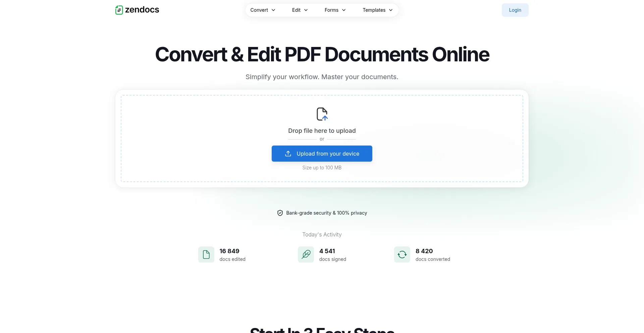Screen dimensions: 644x333
Task: Open the Templates menu
Action: point(378,10)
